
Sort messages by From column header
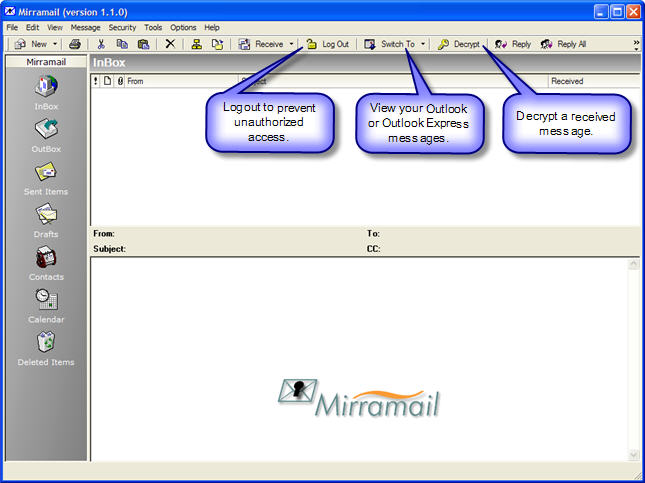(x=181, y=81)
